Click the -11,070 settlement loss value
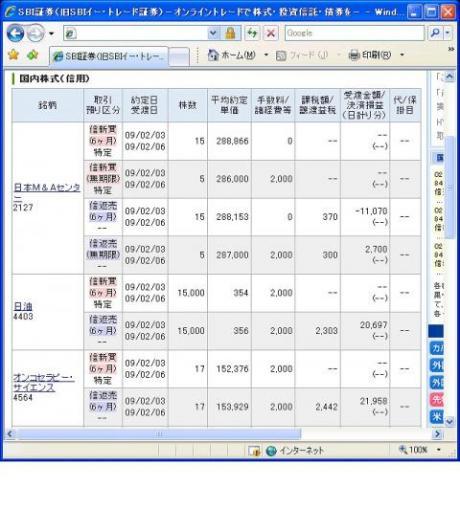 (x=371, y=211)
